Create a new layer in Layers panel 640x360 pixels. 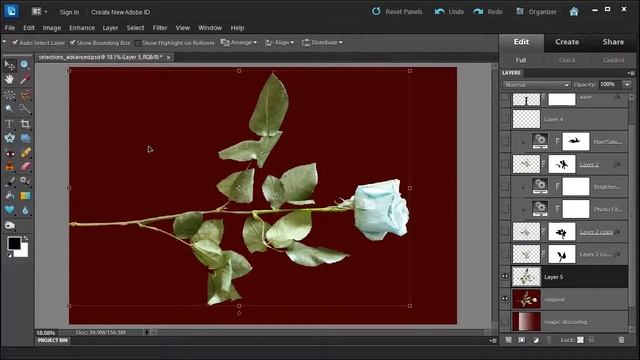[508, 340]
